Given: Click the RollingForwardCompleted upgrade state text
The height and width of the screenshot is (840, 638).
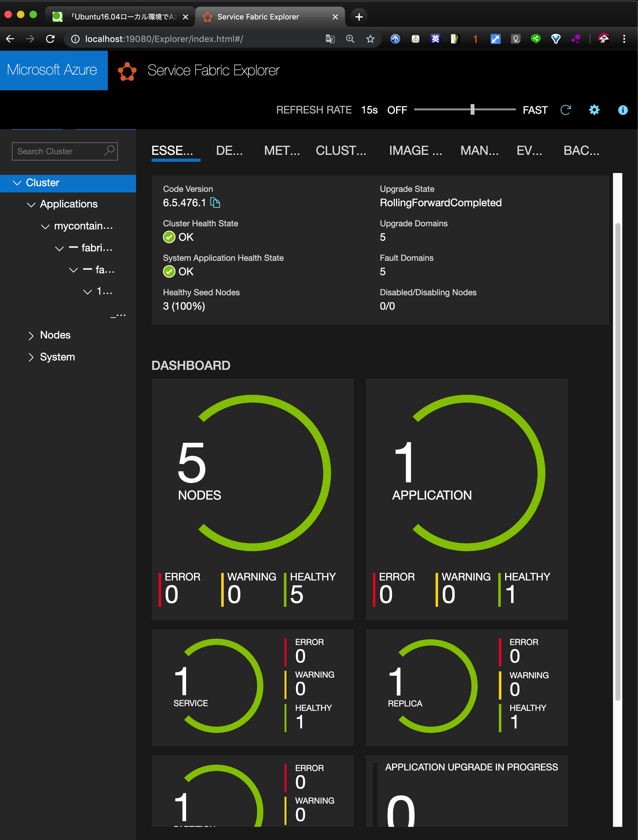Looking at the screenshot, I should [441, 203].
